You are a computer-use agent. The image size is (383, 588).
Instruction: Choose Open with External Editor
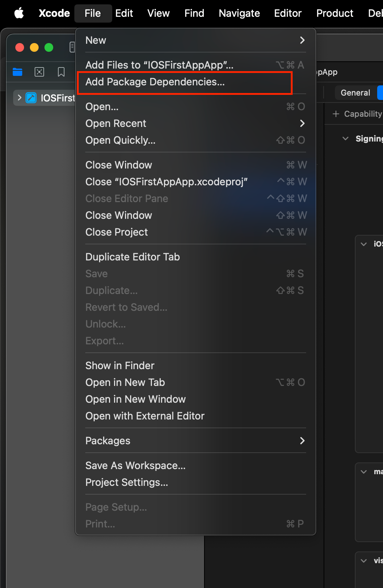[x=195, y=416]
